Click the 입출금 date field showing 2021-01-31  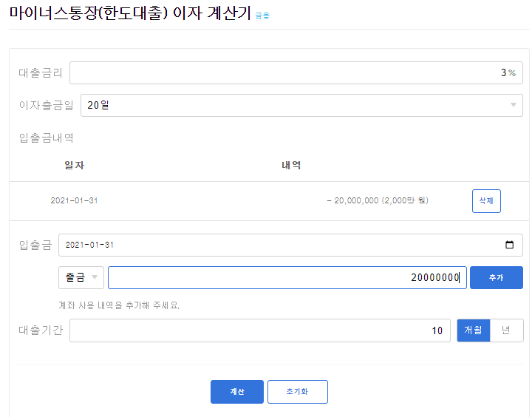290,245
